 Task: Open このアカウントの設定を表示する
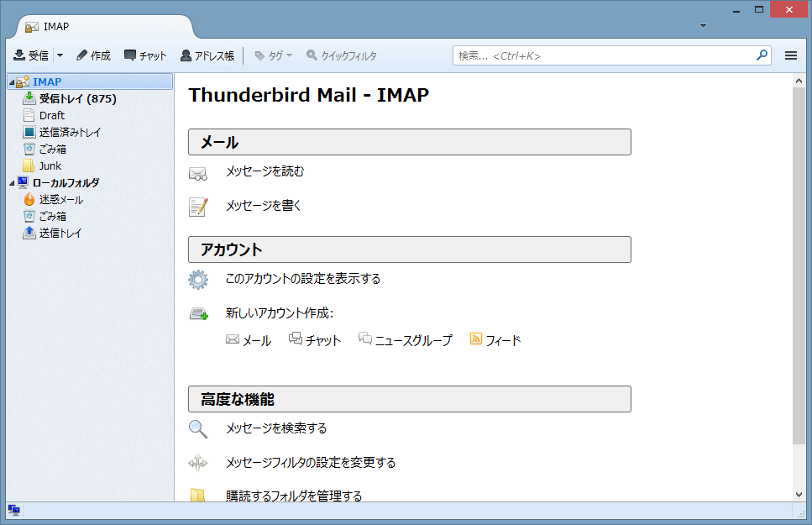pos(303,279)
